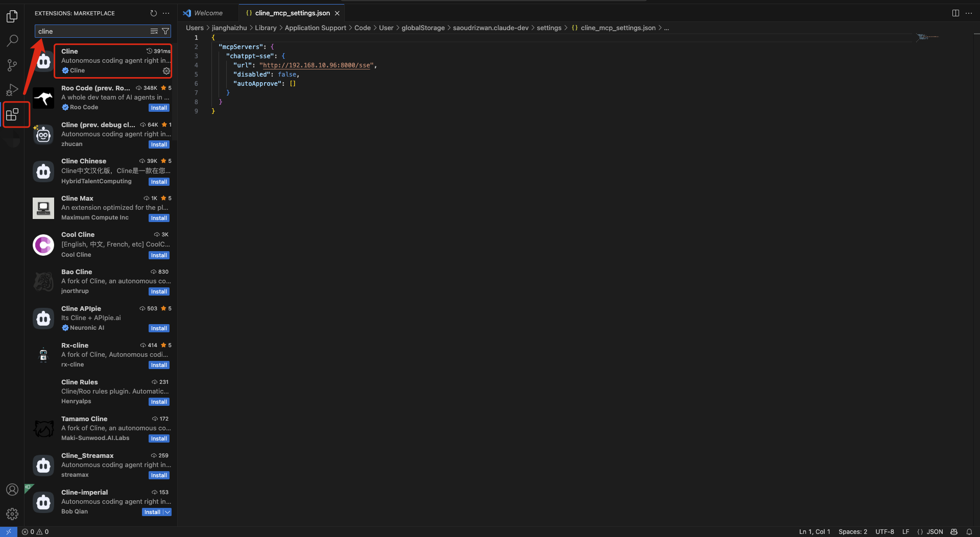Click the settings breadcrumb segment
Viewport: 980px width, 537px height.
click(549, 28)
